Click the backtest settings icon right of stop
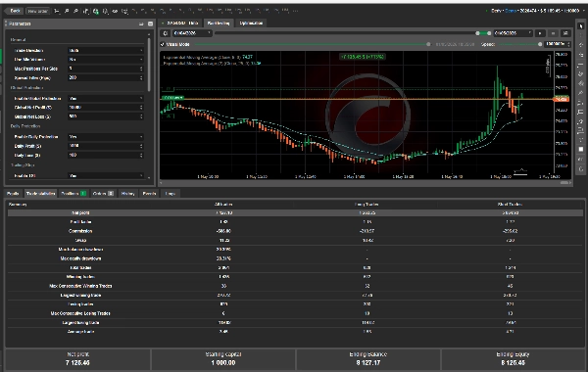Image resolution: width=588 pixels, height=372 pixels. (565, 33)
